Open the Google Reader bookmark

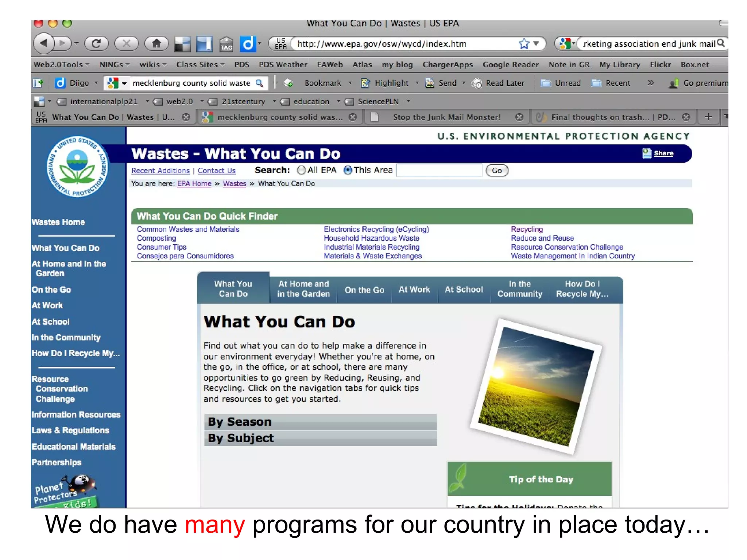pos(510,65)
